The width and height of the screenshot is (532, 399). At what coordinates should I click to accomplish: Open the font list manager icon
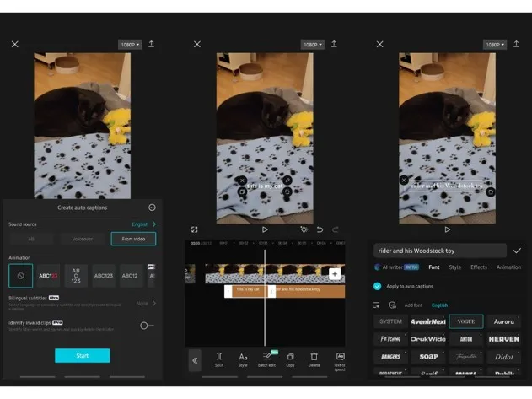click(x=377, y=305)
